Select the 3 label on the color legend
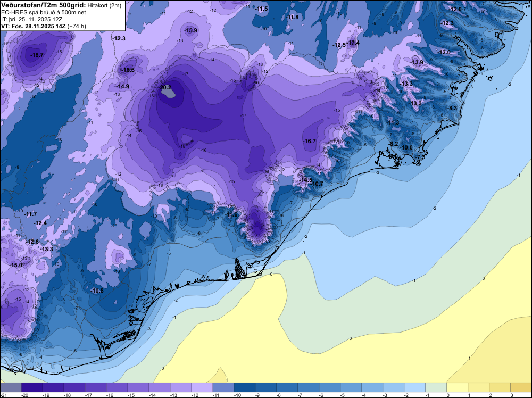 (511, 395)
